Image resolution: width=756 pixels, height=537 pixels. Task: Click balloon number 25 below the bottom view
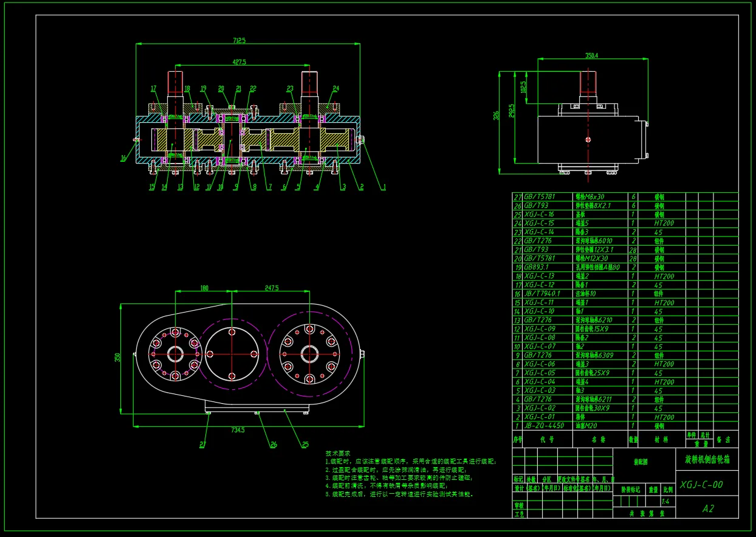pos(304,445)
